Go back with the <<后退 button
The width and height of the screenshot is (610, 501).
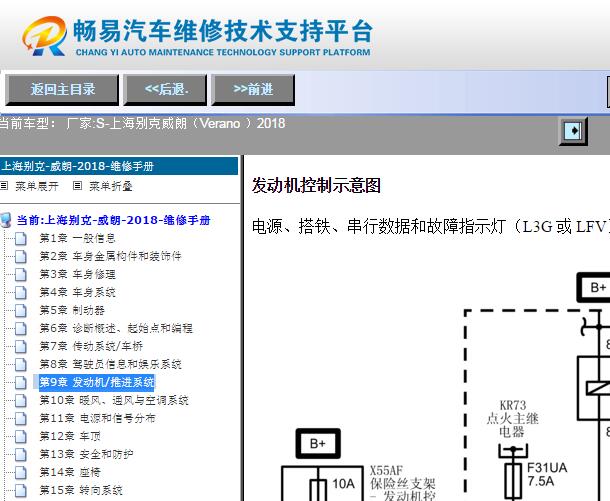(x=165, y=90)
